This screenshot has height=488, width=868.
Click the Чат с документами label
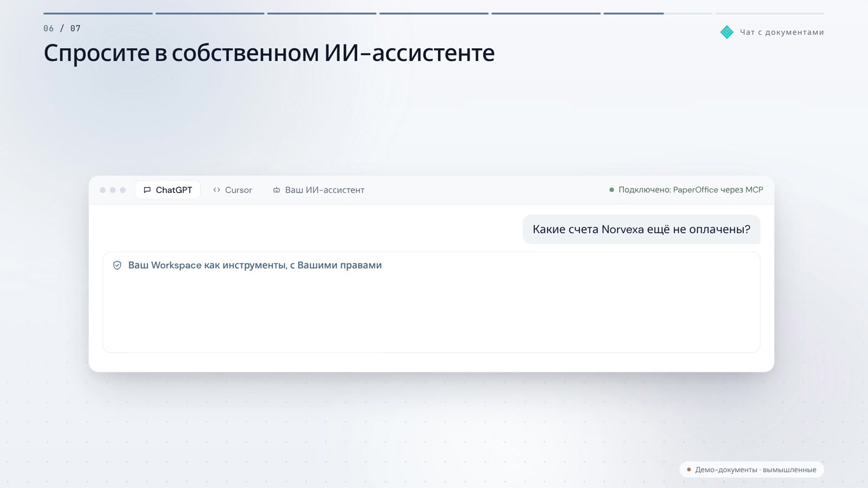pos(782,32)
